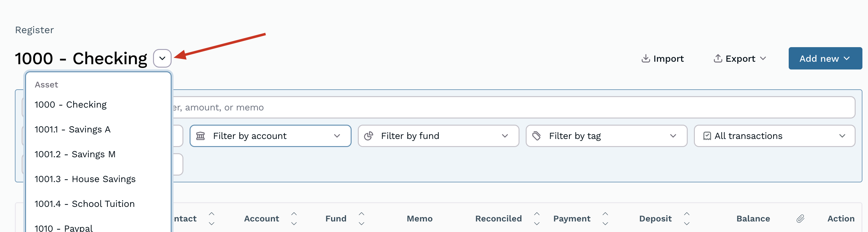Click the paperclip attachment column icon
This screenshot has width=868, height=232.
(801, 218)
